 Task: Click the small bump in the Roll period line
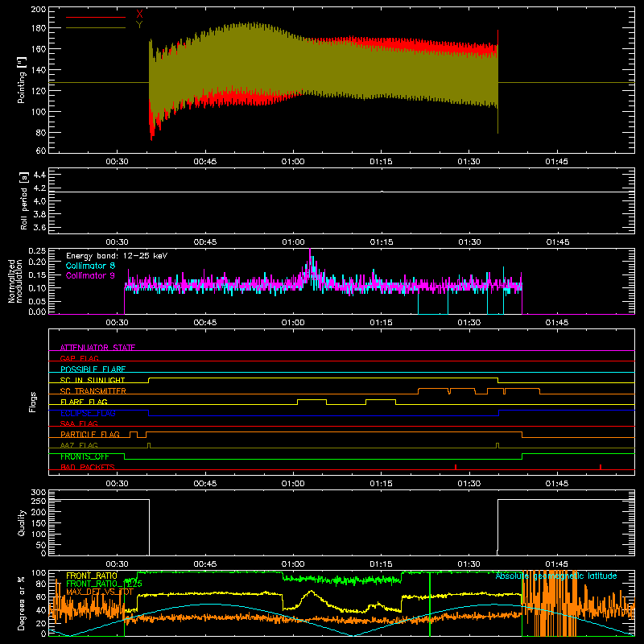(x=382, y=191)
